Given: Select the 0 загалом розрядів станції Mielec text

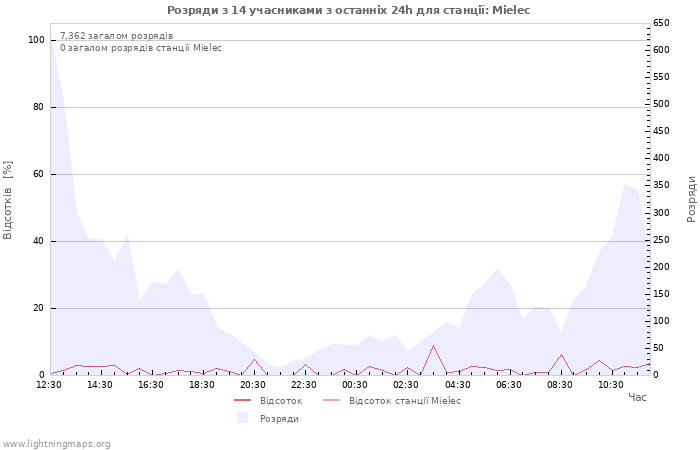Looking at the screenshot, I should pyautogui.click(x=140, y=48).
